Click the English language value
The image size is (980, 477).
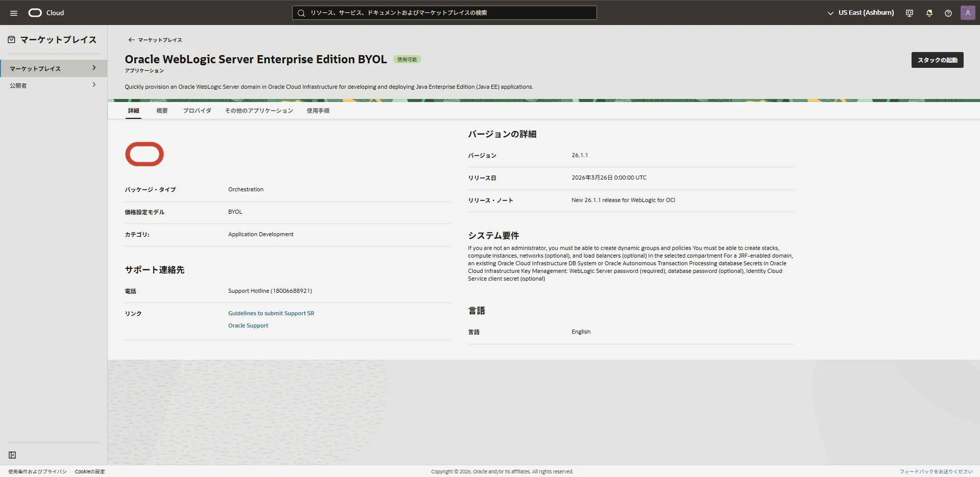[x=581, y=332]
